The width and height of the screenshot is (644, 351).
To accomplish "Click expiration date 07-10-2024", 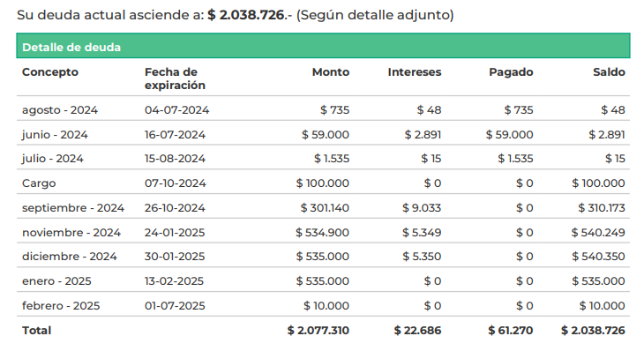I will point(175,183).
